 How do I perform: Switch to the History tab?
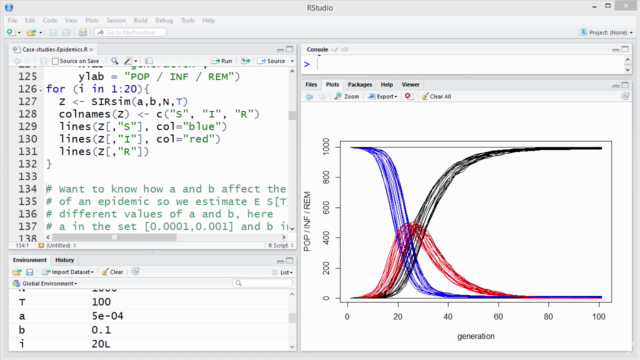tap(64, 260)
